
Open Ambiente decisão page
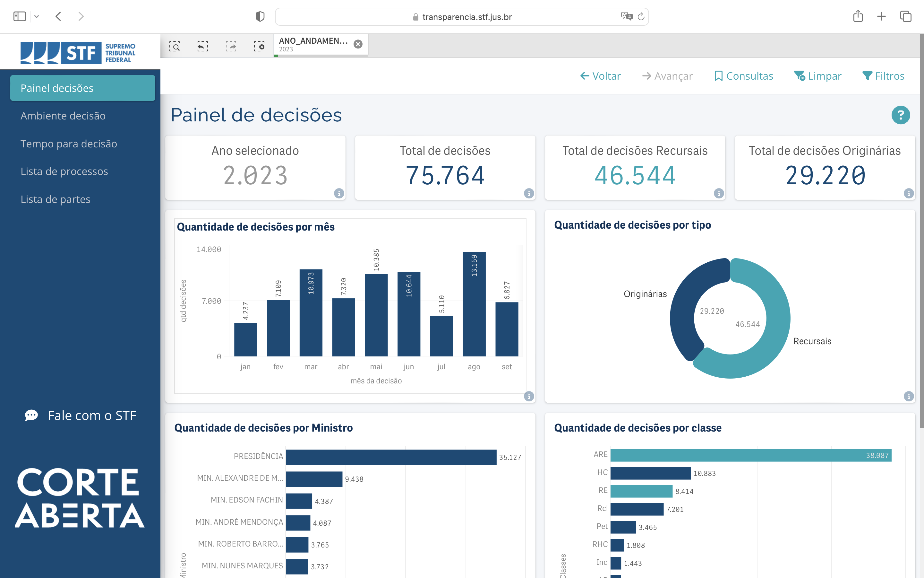pyautogui.click(x=63, y=116)
